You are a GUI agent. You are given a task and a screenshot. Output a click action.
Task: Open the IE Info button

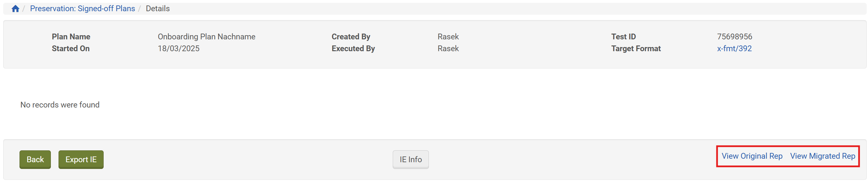[x=410, y=159]
